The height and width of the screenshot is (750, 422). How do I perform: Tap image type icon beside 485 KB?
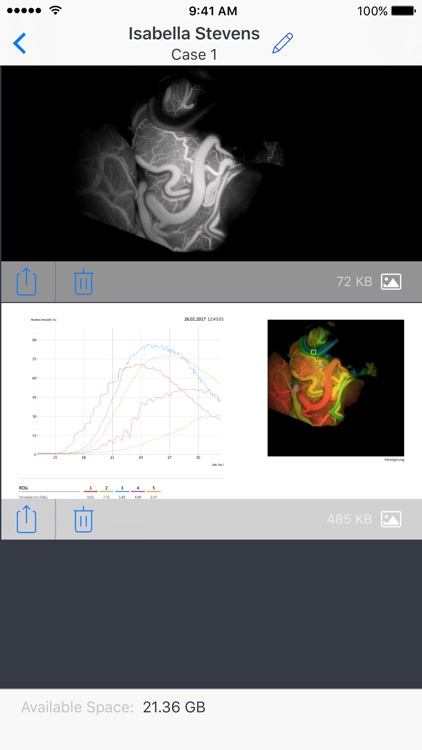point(391,519)
